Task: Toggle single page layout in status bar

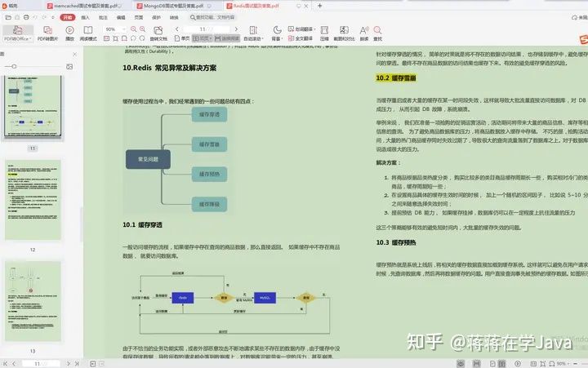Action: 492,363
